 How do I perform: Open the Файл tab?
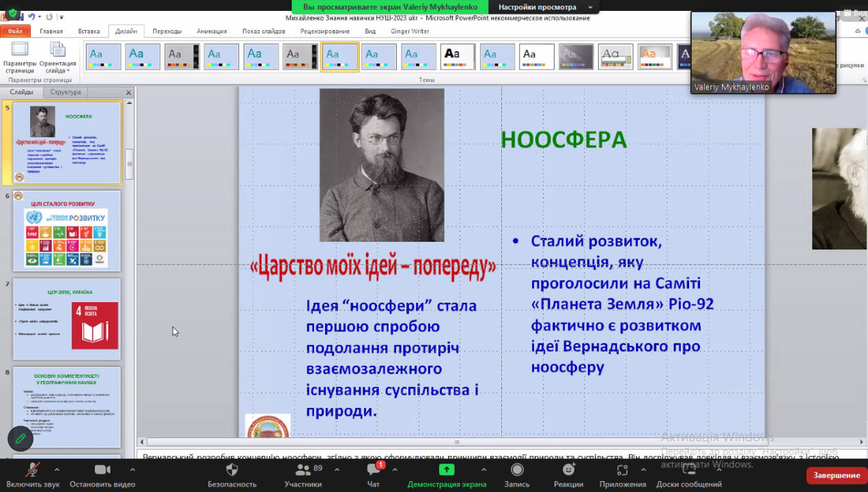point(15,31)
